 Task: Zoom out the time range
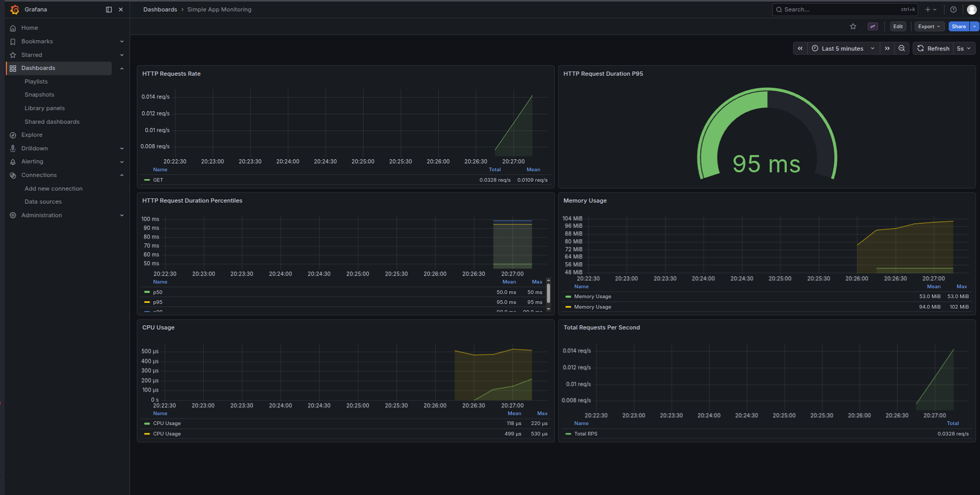[x=902, y=49]
